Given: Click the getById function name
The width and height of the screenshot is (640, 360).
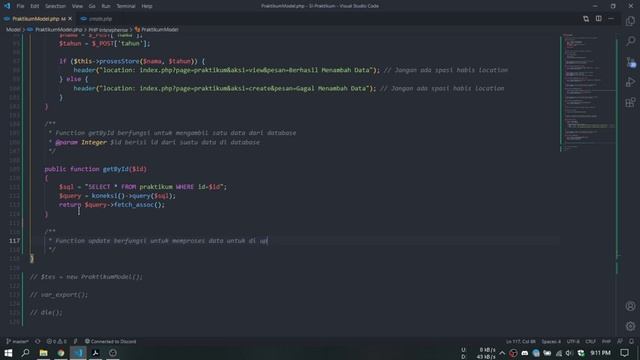Looking at the screenshot, I should [x=116, y=169].
